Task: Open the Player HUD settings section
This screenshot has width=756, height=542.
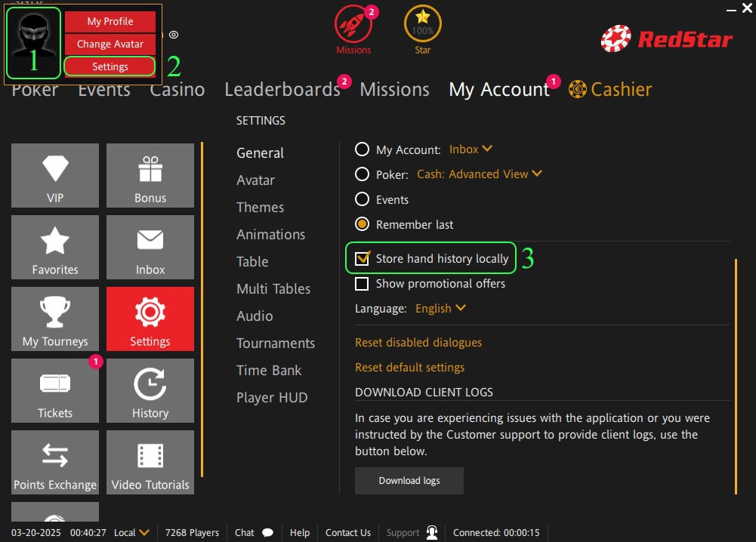Action: 272,398
